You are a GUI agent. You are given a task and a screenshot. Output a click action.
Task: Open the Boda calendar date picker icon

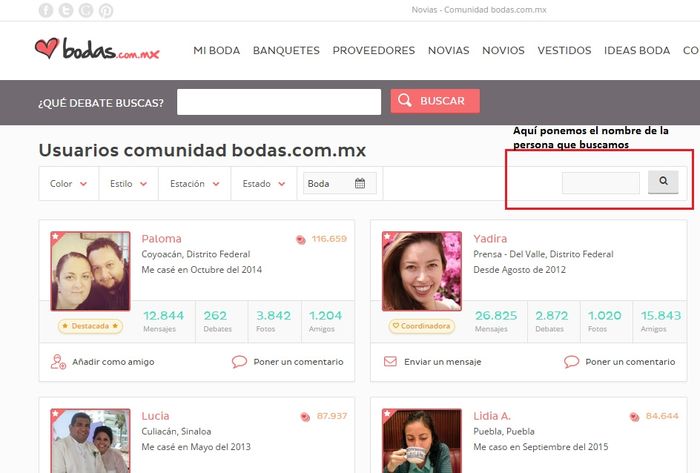(360, 183)
